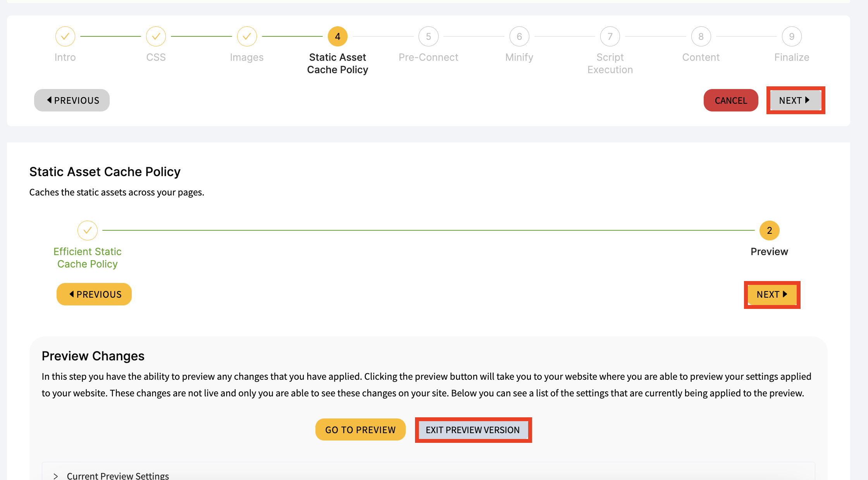Jump to step 6 Minify circle

519,36
